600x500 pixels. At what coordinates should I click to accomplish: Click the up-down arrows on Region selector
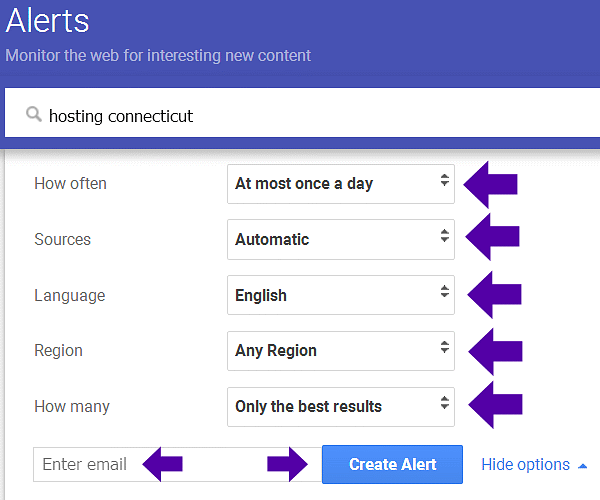click(444, 350)
